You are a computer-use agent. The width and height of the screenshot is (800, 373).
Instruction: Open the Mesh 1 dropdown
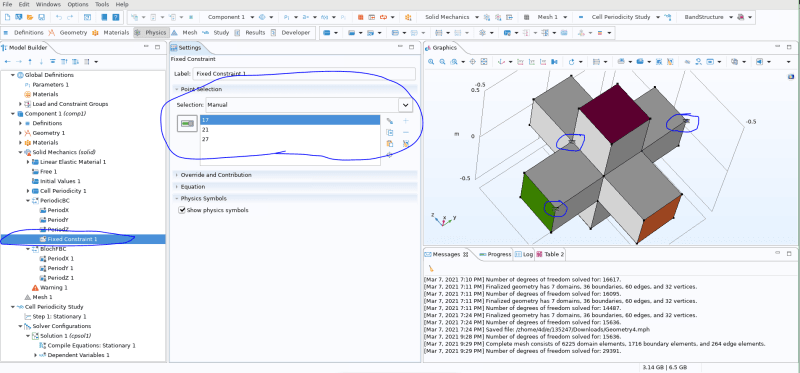(565, 17)
